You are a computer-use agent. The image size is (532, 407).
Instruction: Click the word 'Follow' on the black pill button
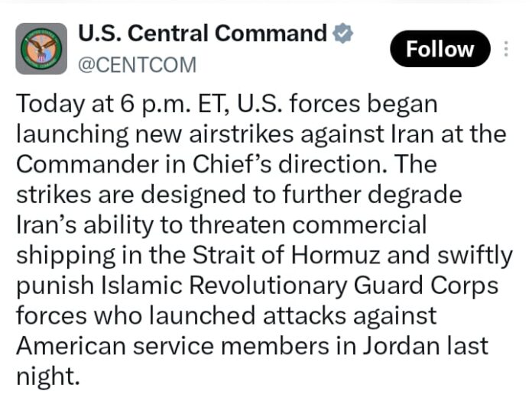440,49
